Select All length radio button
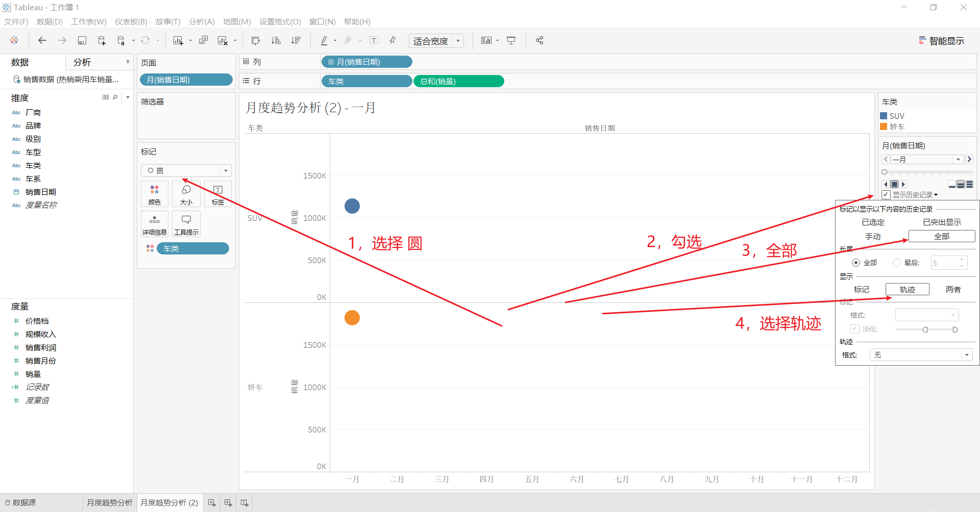This screenshot has width=980, height=512. [856, 263]
